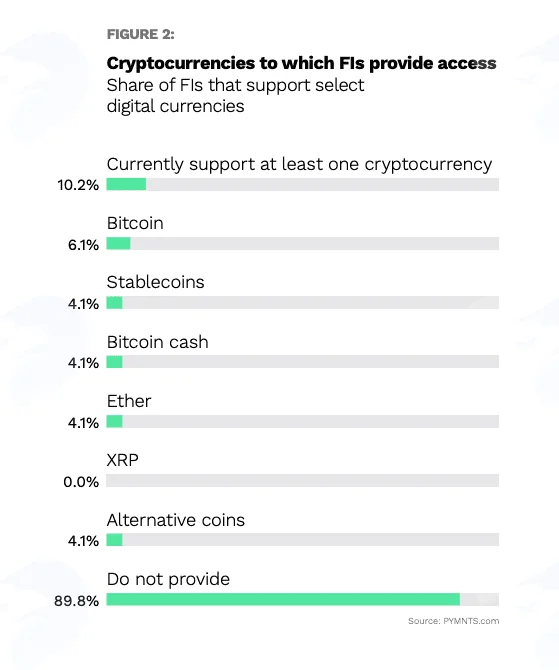Select the 'Alternative coins' label
Viewport: 559px width, 670px height.
tap(176, 520)
